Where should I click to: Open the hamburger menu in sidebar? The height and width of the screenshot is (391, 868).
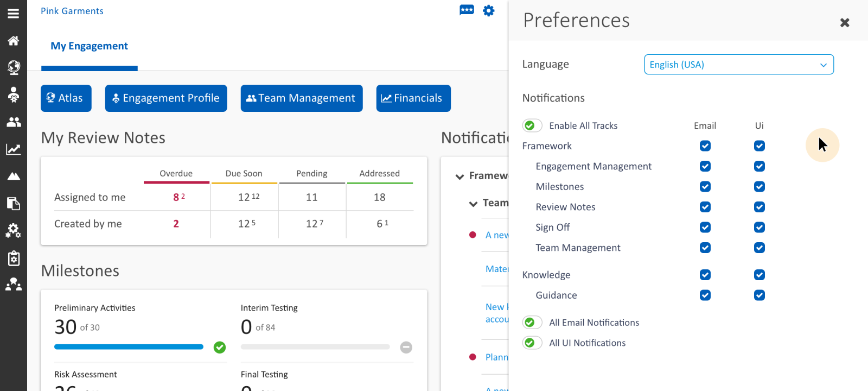(13, 14)
